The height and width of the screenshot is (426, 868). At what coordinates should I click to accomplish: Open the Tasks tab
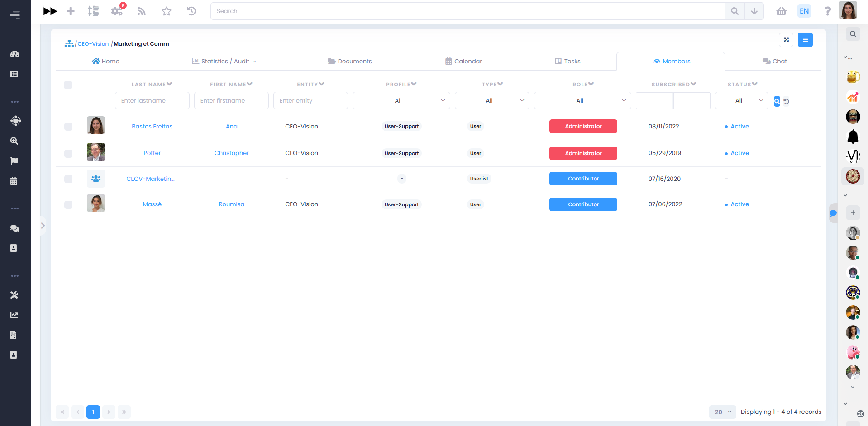[567, 61]
